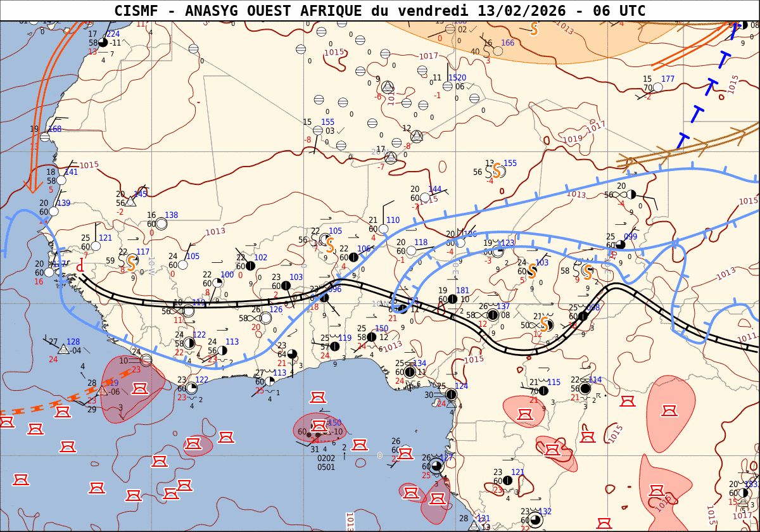Select the striped station circle beside blue 1520

tap(448, 86)
